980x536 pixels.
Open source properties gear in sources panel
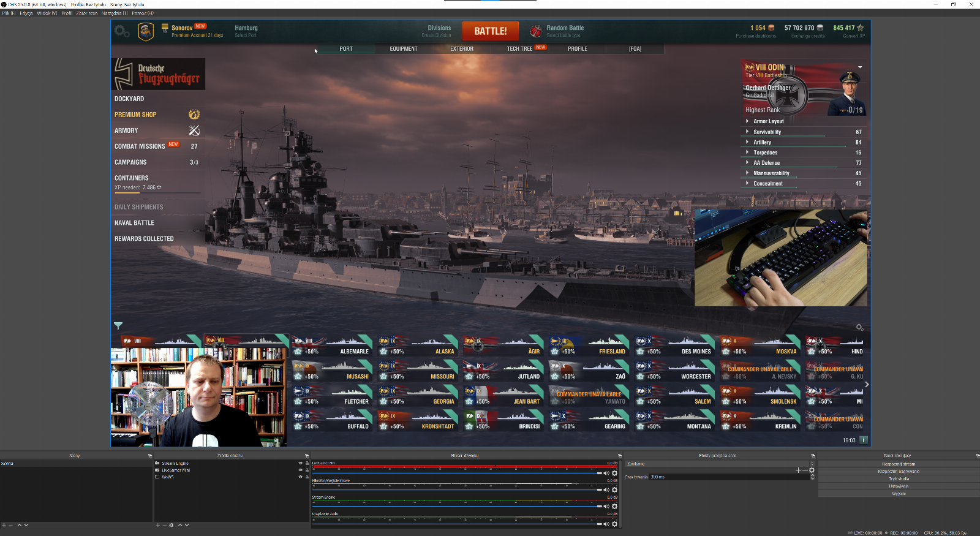pos(171,525)
